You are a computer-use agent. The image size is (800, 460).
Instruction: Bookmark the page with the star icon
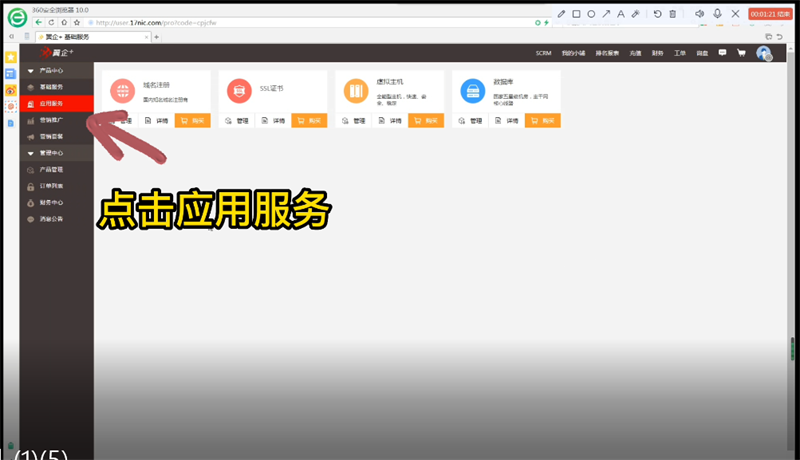pyautogui.click(x=77, y=22)
